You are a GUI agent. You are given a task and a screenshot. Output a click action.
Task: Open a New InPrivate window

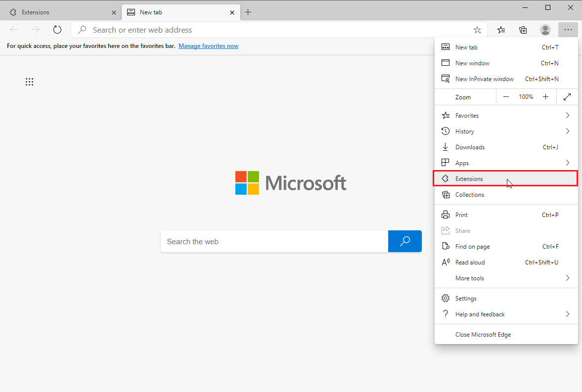[506, 79]
